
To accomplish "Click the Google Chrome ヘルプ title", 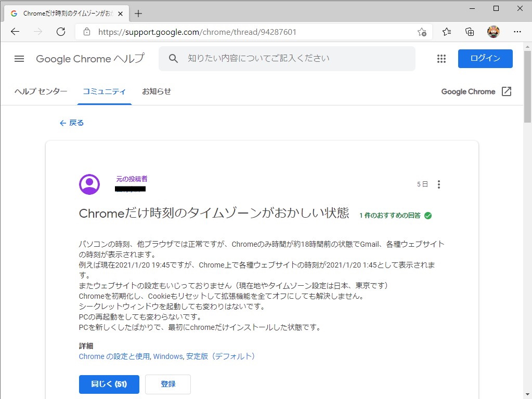I will tap(90, 59).
